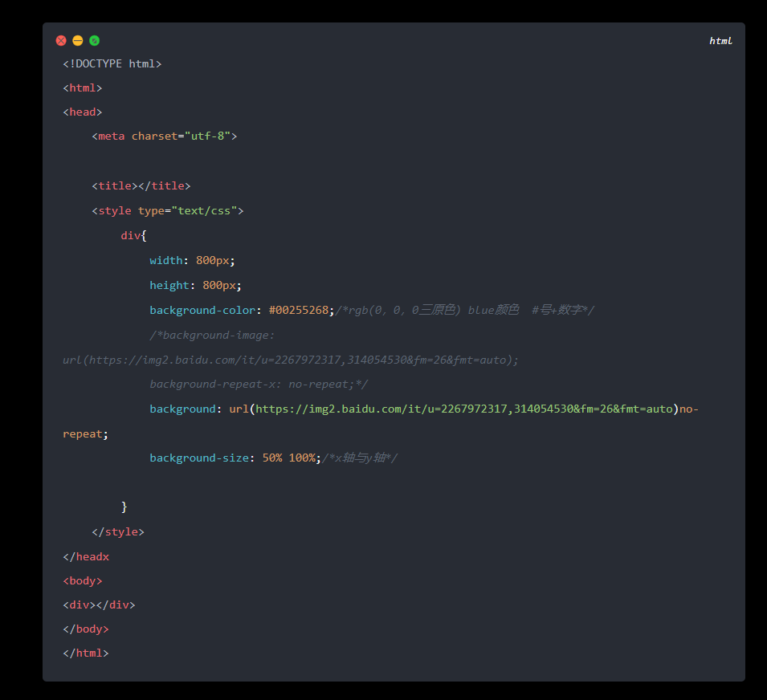Viewport: 767px width, 700px height.
Task: Click the meta charset utf-8 tag
Action: (x=165, y=136)
